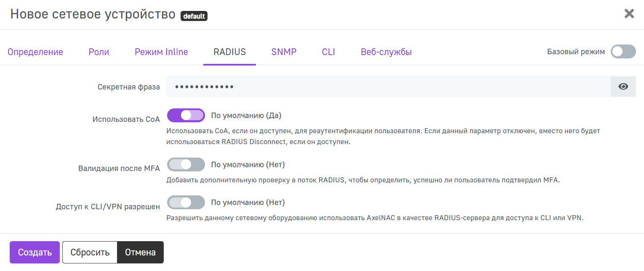Close the new network device dialog
The width and height of the screenshot is (644, 271).
629,14
